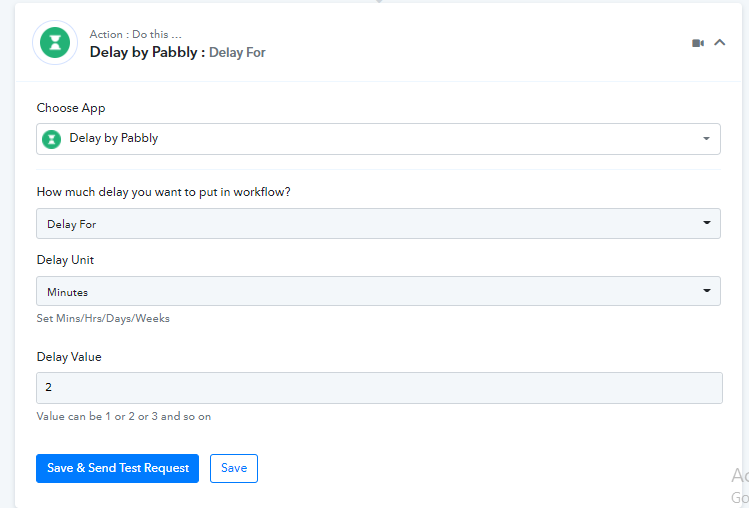
Task: Click the outlined Save button
Action: 234,468
